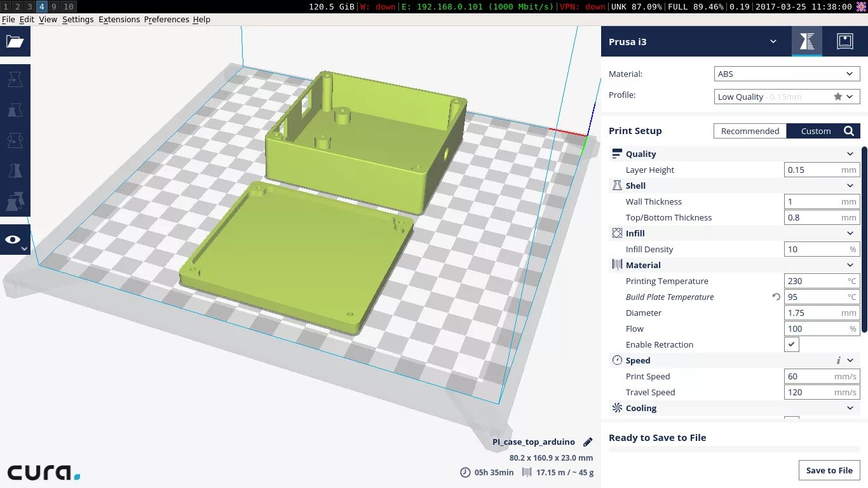Open the Material ABS dropdown
This screenshot has width=868, height=488.
pos(787,74)
